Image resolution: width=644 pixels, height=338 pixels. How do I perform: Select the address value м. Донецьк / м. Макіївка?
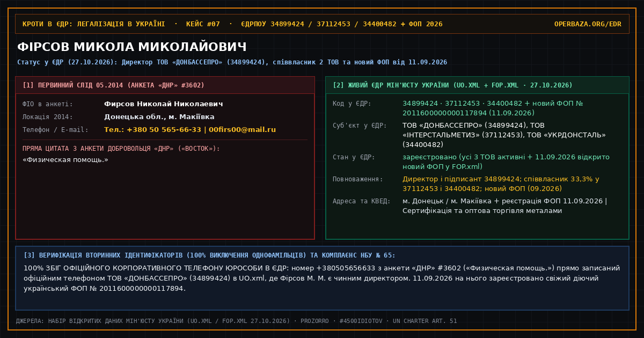(x=505, y=206)
